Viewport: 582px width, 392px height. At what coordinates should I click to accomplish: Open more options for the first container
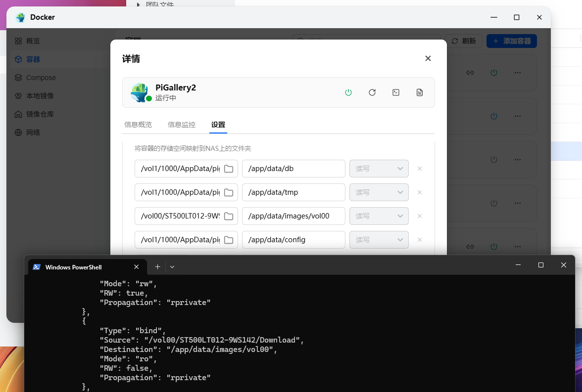(x=518, y=73)
